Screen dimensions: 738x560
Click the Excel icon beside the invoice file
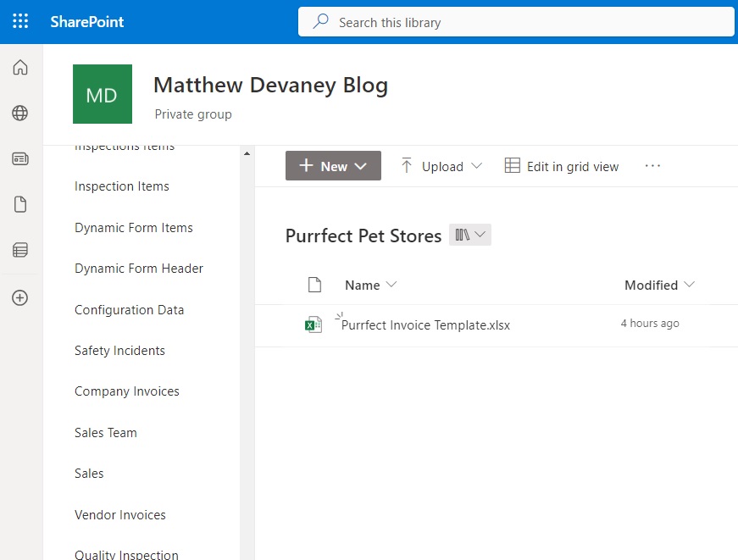pyautogui.click(x=314, y=324)
